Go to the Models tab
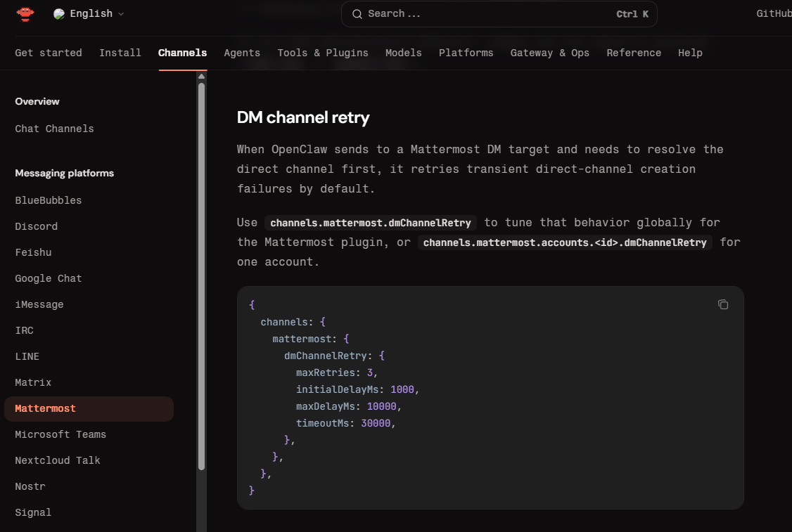 pyautogui.click(x=404, y=53)
